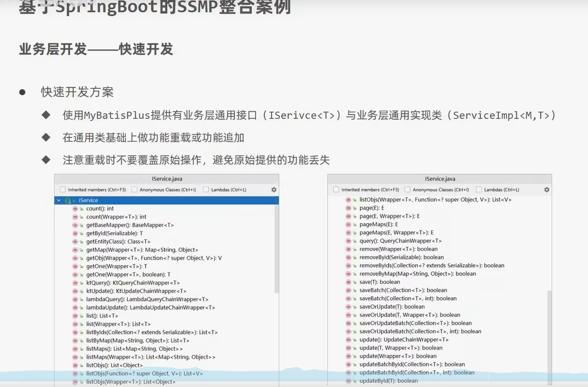Select the count(Wrapper<T>): int row
Viewport: 588px width, 387px height.
(x=165, y=217)
